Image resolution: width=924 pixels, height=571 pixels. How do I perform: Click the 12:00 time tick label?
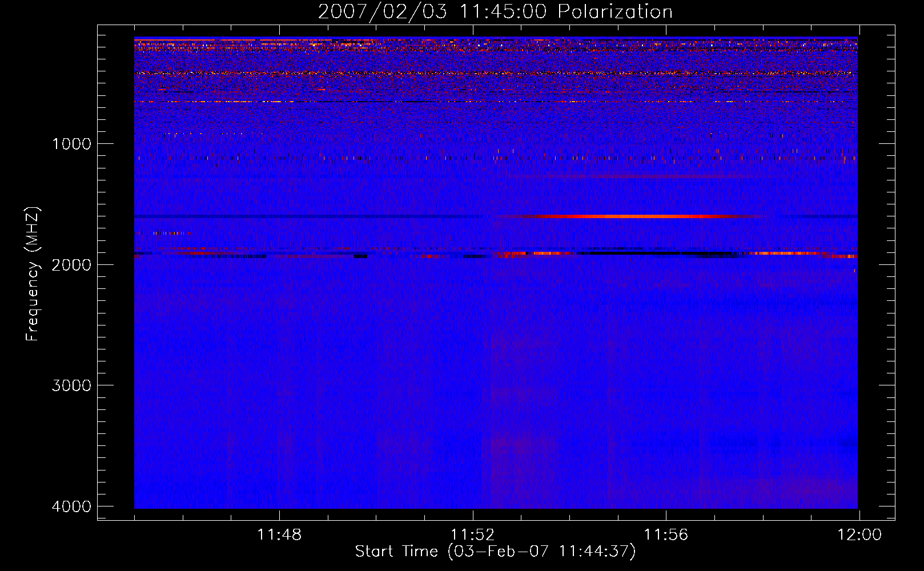pyautogui.click(x=859, y=535)
